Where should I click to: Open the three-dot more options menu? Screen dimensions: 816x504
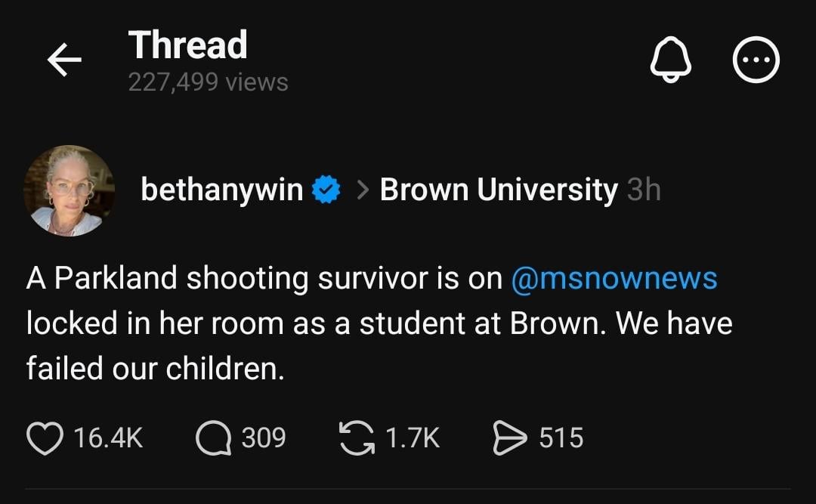[x=756, y=60]
